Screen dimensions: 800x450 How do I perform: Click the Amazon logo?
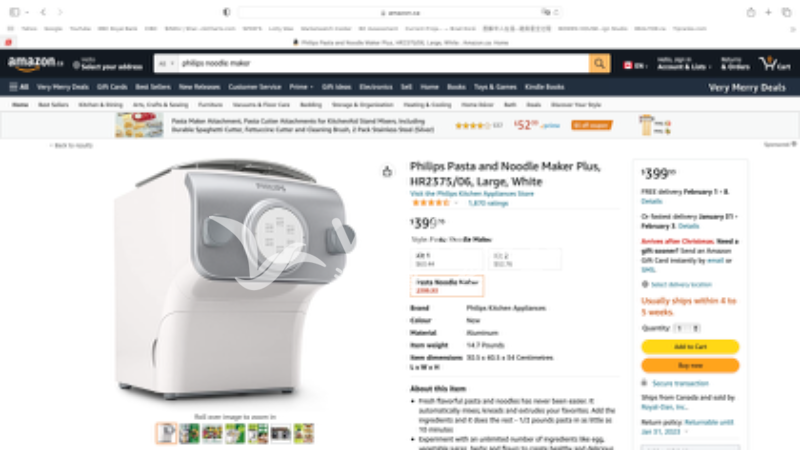(x=35, y=63)
